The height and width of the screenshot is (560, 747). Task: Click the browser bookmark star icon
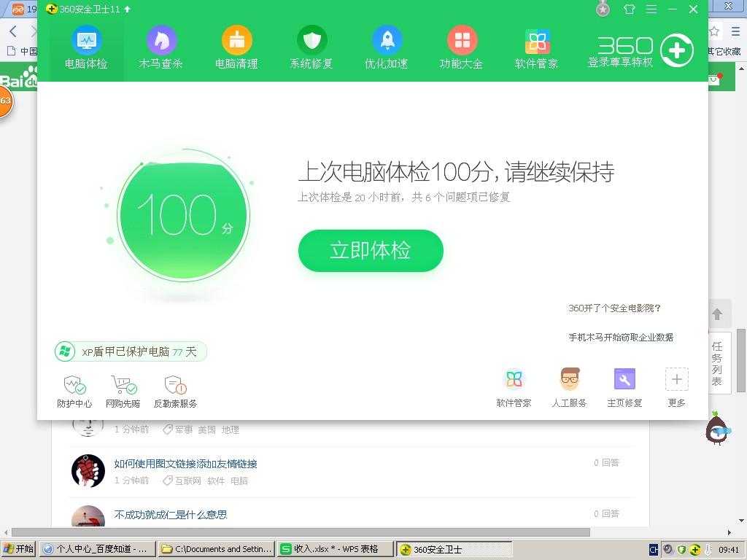point(714,31)
